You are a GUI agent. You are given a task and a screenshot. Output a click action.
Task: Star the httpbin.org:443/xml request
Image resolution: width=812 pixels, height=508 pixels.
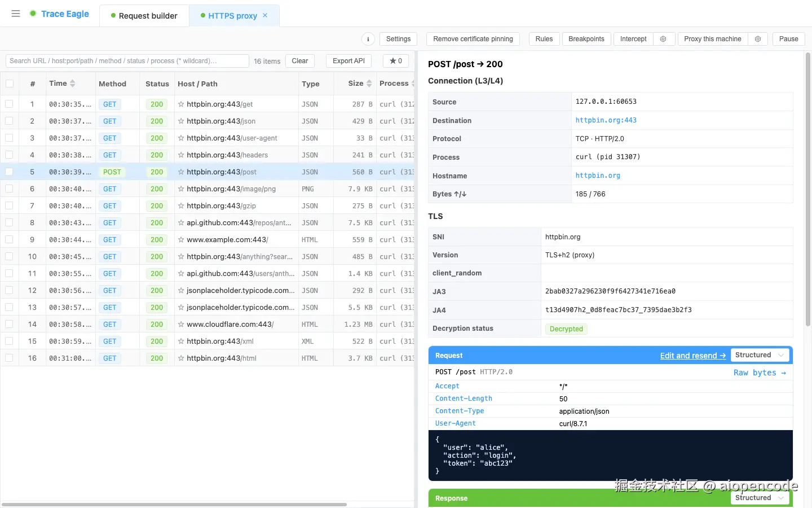pos(181,341)
